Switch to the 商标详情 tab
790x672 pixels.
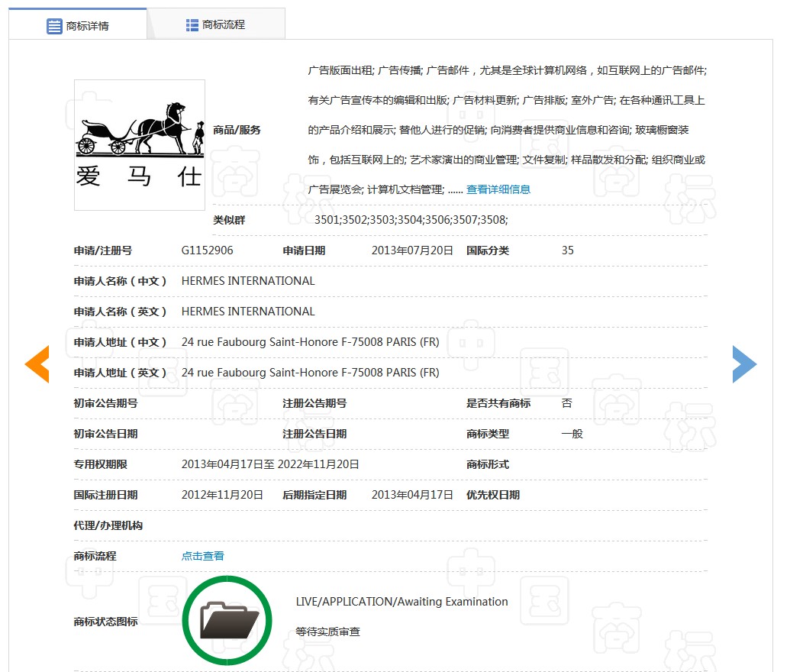pyautogui.click(x=78, y=24)
